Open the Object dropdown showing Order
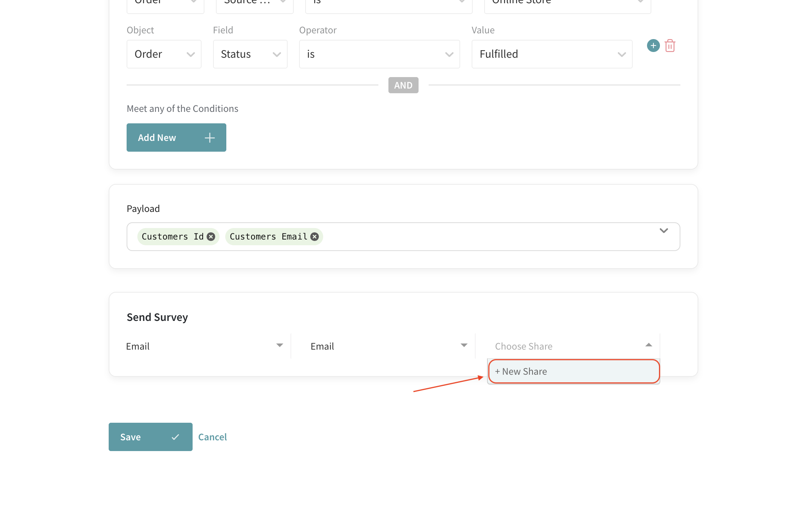812x507 pixels. tap(164, 54)
